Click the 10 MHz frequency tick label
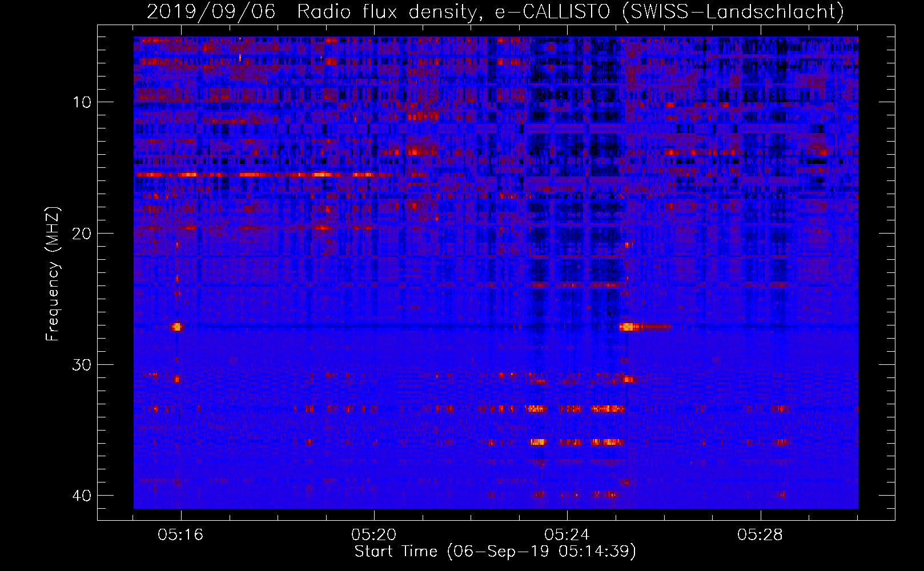924x571 pixels. (x=82, y=102)
